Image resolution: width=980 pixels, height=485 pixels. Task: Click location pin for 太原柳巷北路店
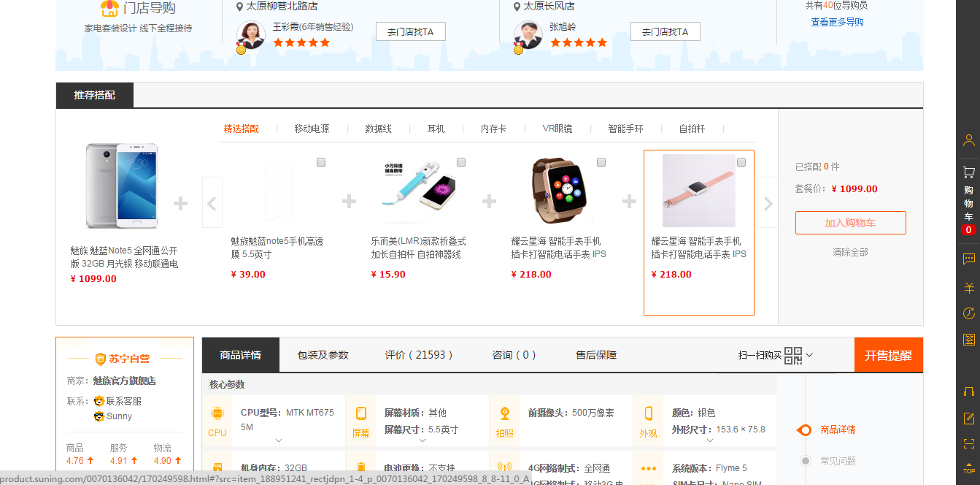(239, 6)
